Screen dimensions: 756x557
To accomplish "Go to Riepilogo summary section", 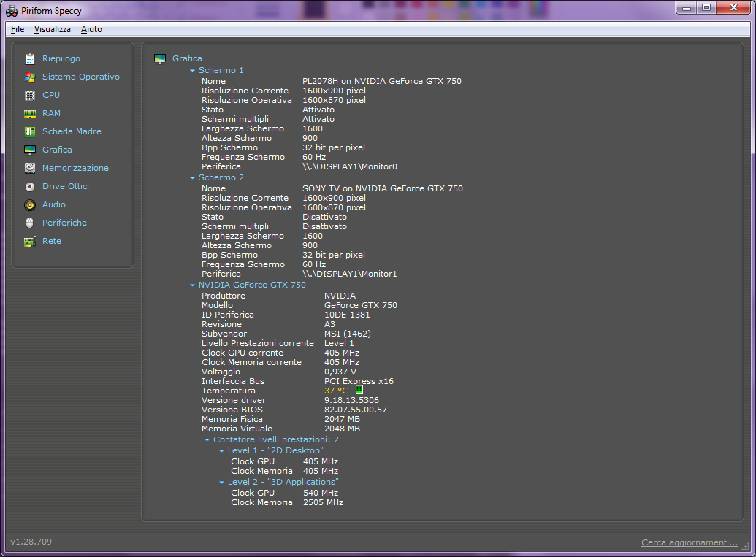I will coord(61,58).
